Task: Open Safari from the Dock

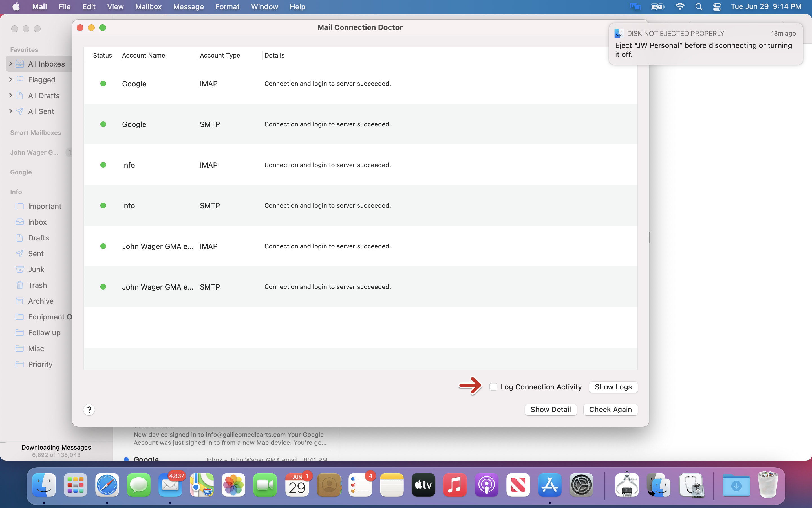Action: point(107,485)
